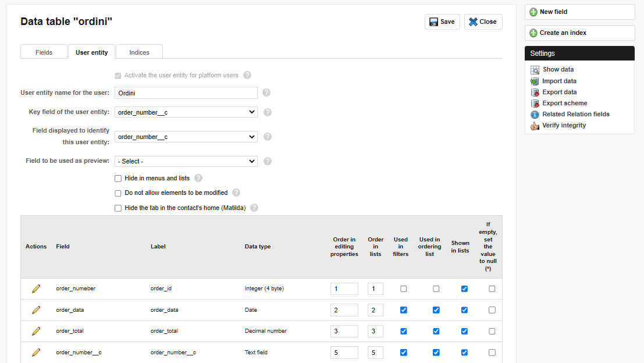Click the Export scheme icon

click(535, 104)
